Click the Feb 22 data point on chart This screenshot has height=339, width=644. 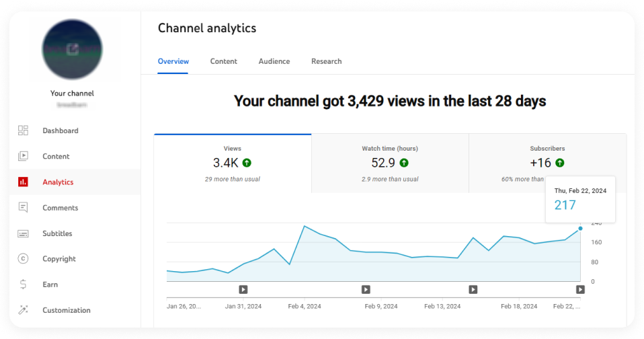click(x=580, y=229)
